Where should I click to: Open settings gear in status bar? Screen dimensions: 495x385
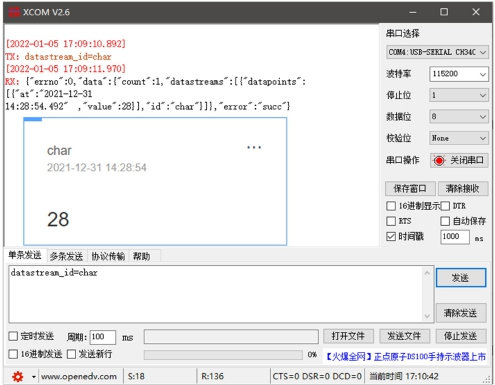coord(17,377)
